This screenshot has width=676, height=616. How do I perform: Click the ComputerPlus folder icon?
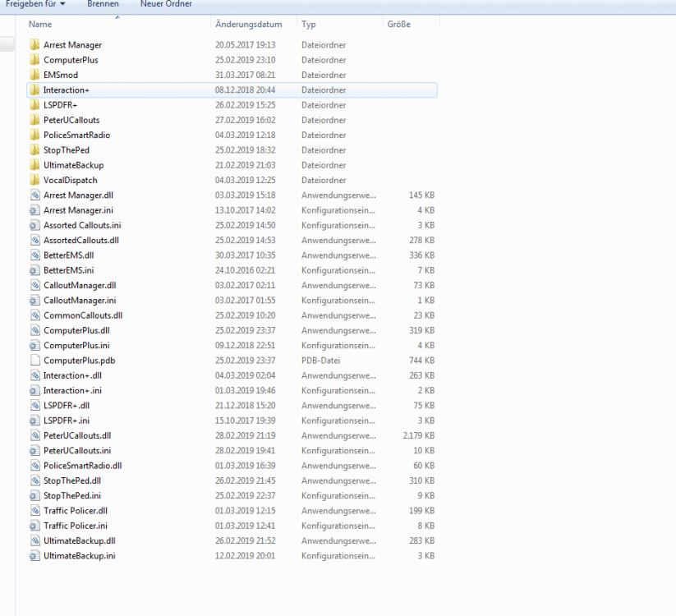35,60
